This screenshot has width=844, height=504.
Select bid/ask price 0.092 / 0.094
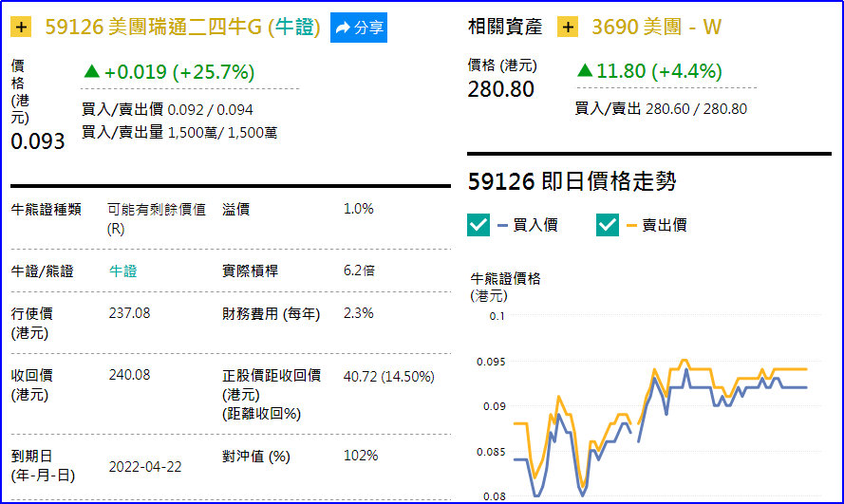point(210,110)
